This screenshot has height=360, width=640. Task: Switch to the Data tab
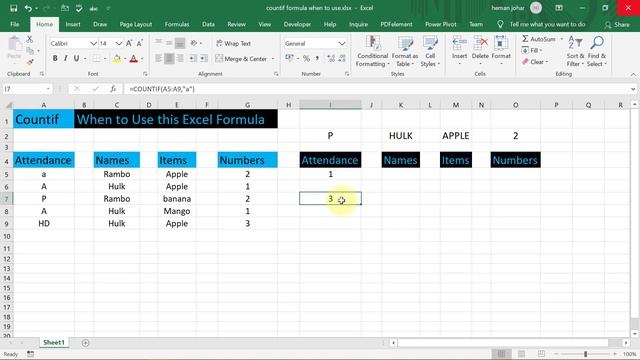point(208,24)
